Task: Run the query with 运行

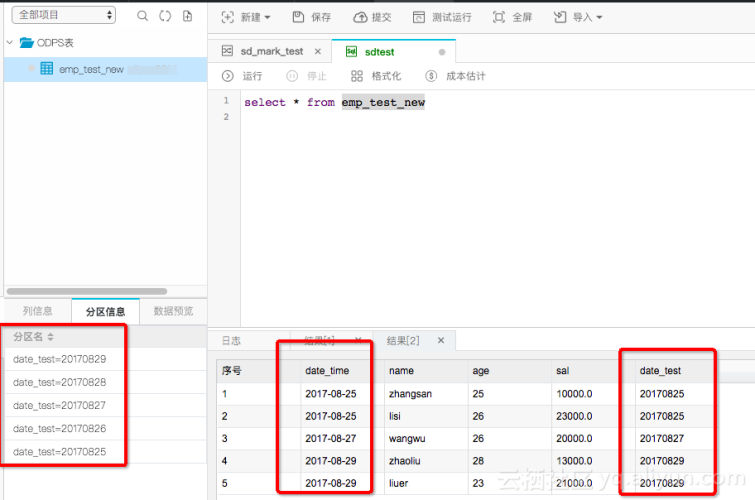Action: 242,76
